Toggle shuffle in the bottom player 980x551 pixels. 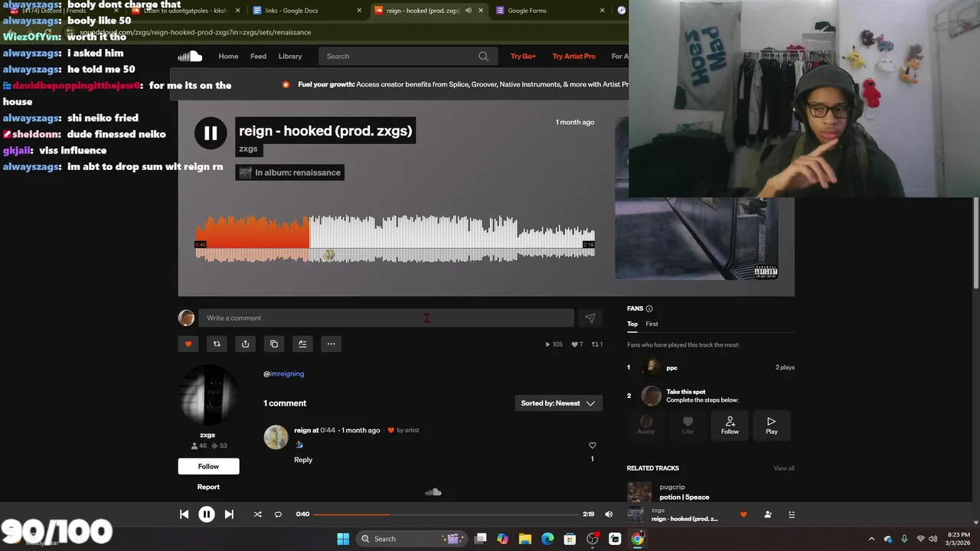pyautogui.click(x=257, y=514)
